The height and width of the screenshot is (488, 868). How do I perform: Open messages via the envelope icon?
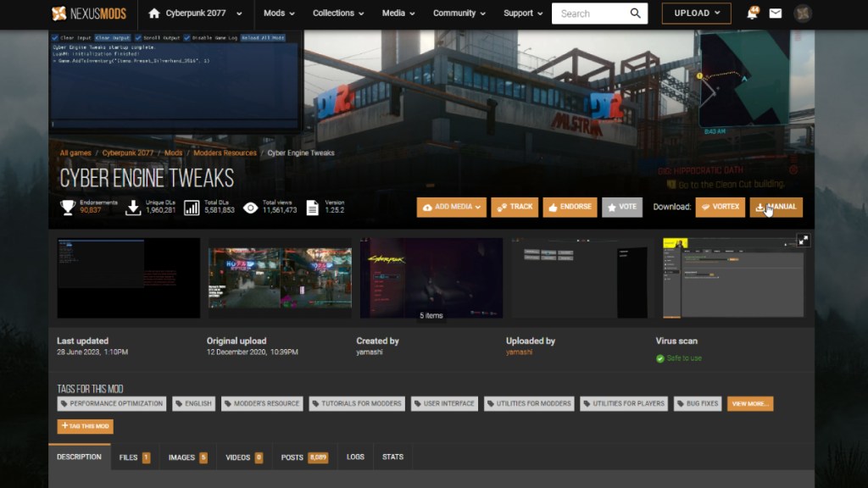point(775,13)
